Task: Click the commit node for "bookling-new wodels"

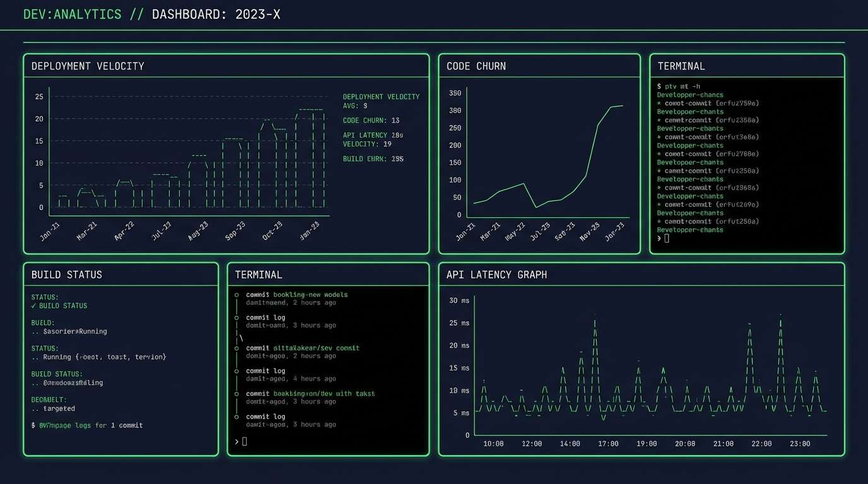Action: click(x=237, y=294)
